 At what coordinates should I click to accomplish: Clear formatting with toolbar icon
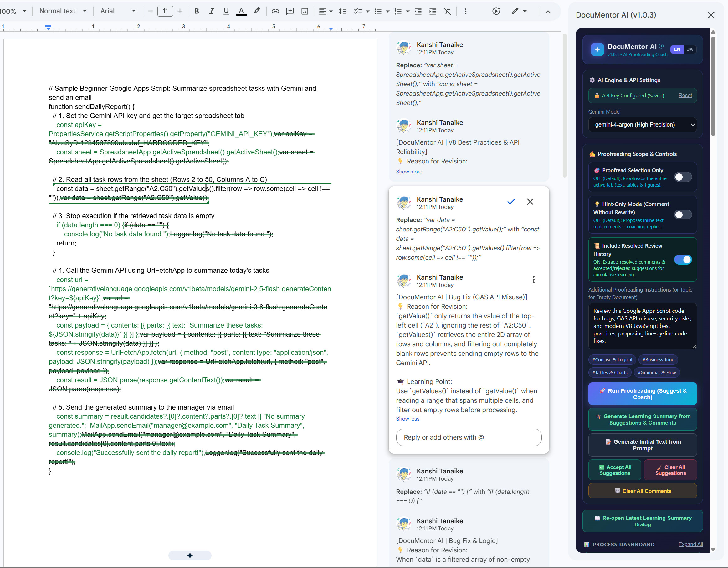point(447,11)
